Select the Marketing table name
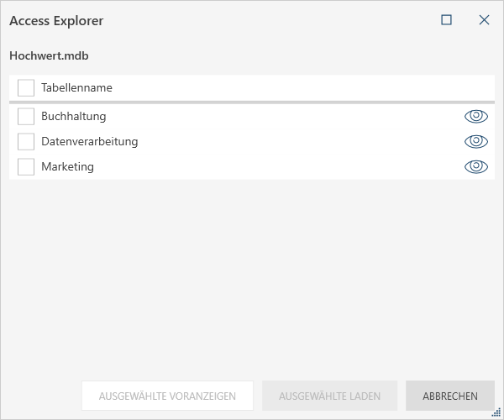Viewport: 504px width, 420px height. (x=67, y=167)
